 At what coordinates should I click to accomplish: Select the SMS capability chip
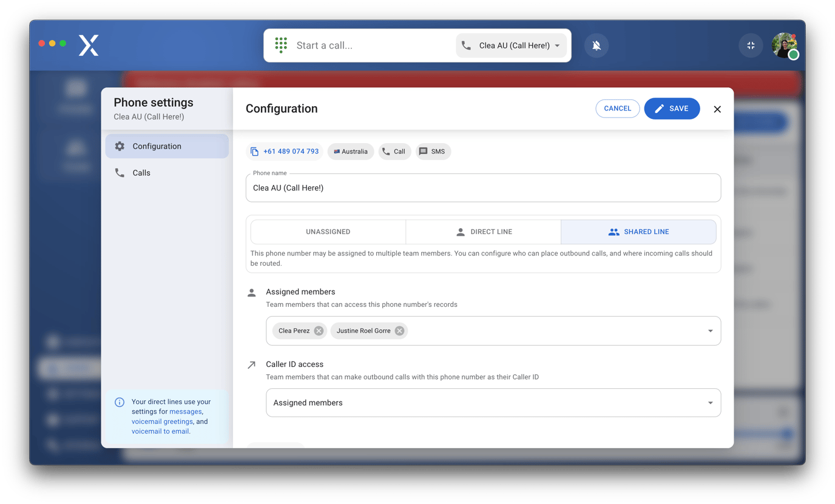point(433,151)
